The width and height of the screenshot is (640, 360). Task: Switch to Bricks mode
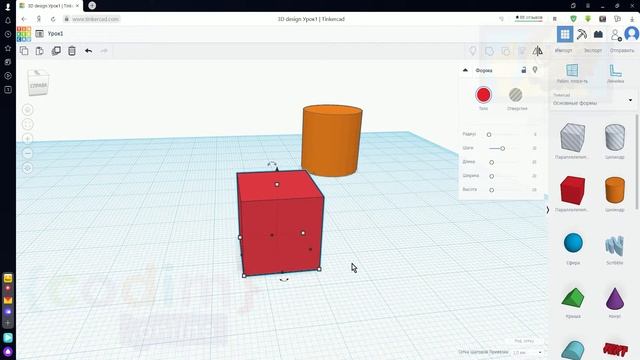pyautogui.click(x=598, y=34)
